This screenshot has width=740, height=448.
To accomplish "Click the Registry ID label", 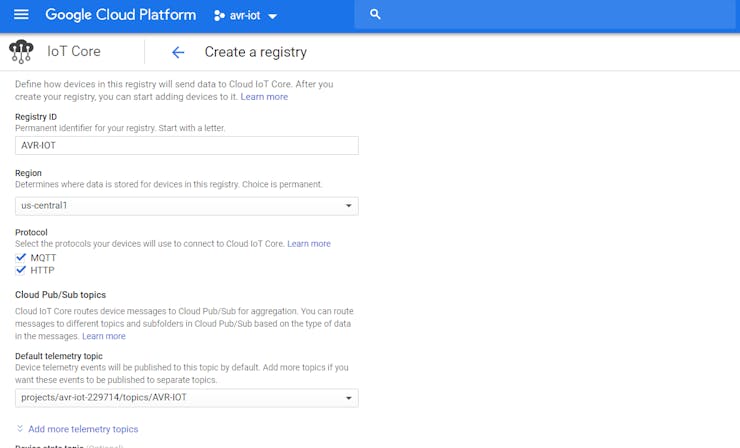I will pos(36,117).
